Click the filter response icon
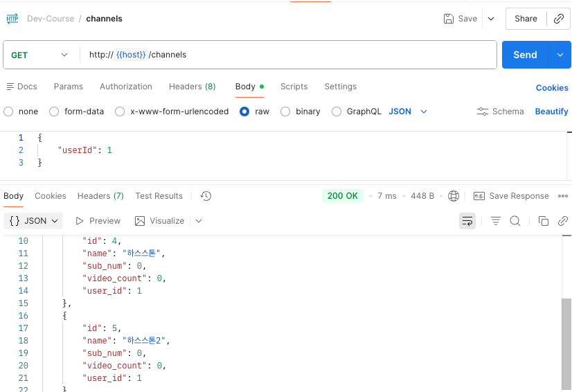The width and height of the screenshot is (572, 392). coord(495,221)
